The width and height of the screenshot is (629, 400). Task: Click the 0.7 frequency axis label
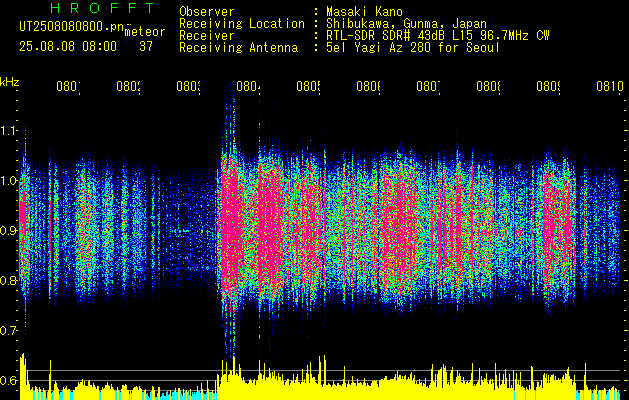8,331
